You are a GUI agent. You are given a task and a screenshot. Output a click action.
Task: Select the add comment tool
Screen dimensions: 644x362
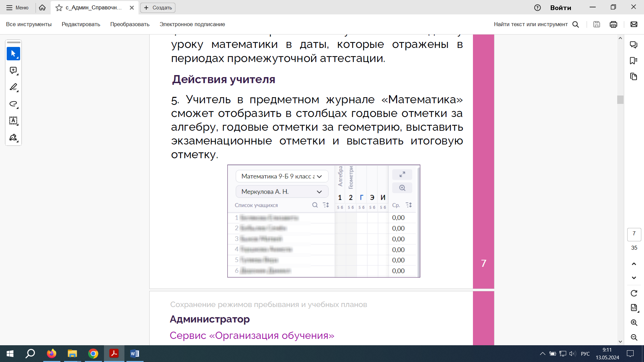(13, 70)
